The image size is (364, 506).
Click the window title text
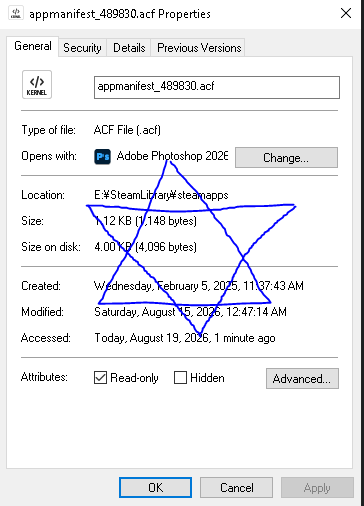(120, 14)
